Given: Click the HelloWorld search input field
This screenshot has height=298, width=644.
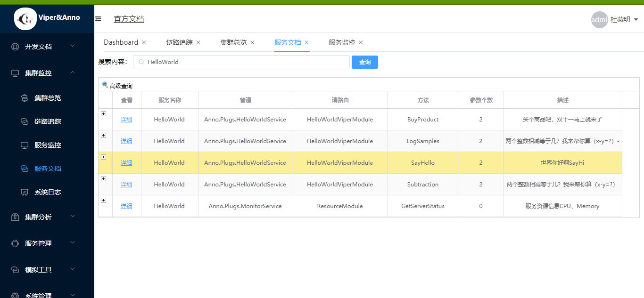Looking at the screenshot, I should (x=241, y=62).
